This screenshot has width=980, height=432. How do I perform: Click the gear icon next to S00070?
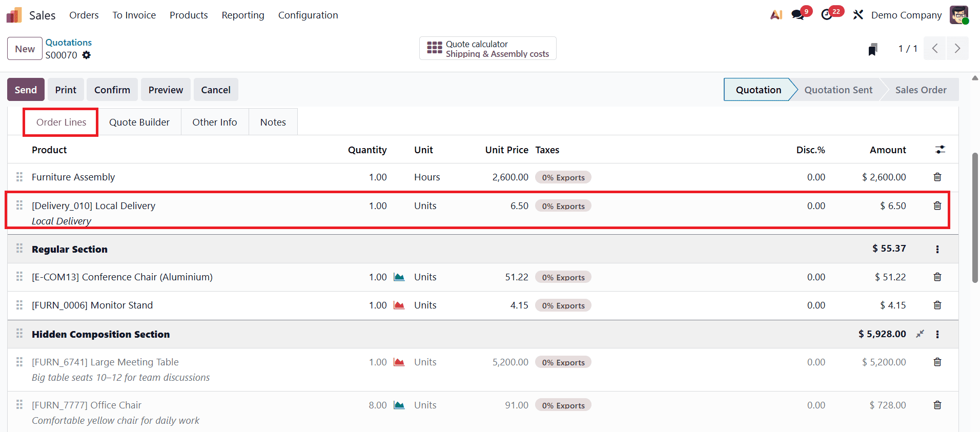pos(87,55)
